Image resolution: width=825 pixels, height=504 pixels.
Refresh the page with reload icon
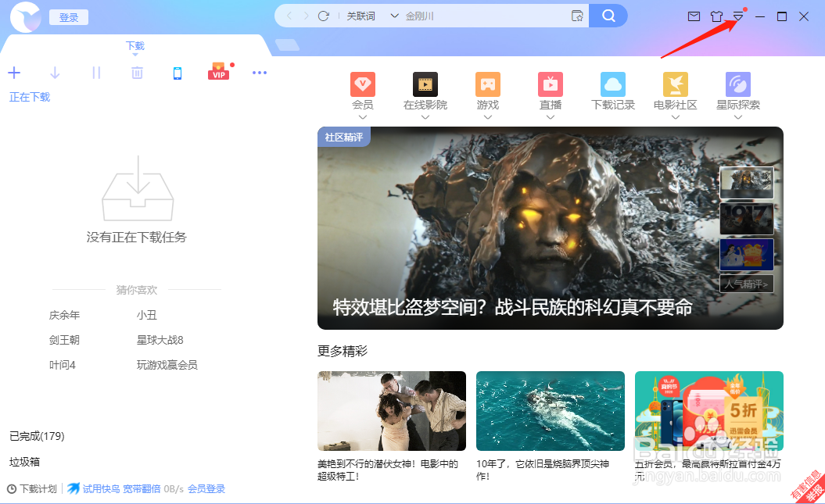click(x=323, y=16)
